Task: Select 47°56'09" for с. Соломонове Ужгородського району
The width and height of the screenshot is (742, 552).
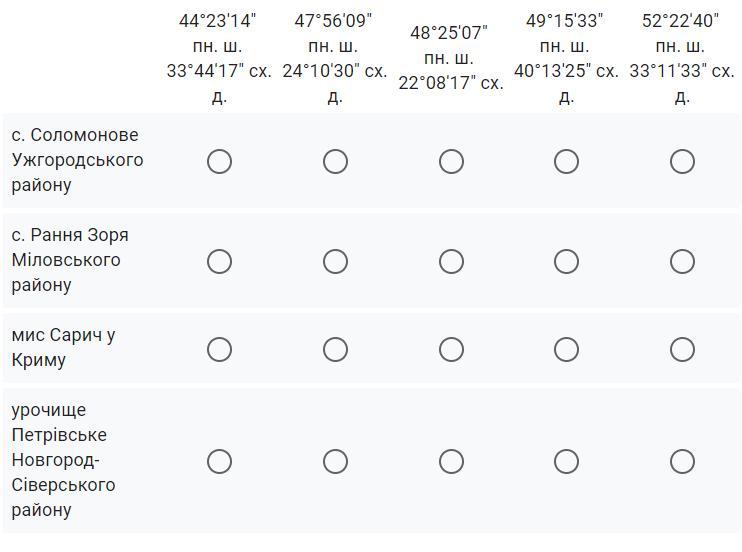Action: point(335,161)
